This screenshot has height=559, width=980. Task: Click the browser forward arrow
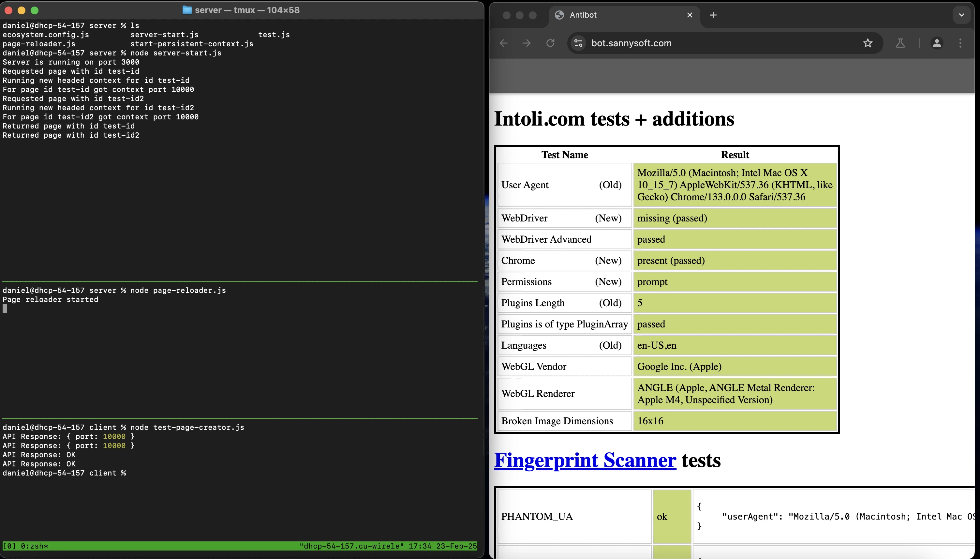[527, 43]
